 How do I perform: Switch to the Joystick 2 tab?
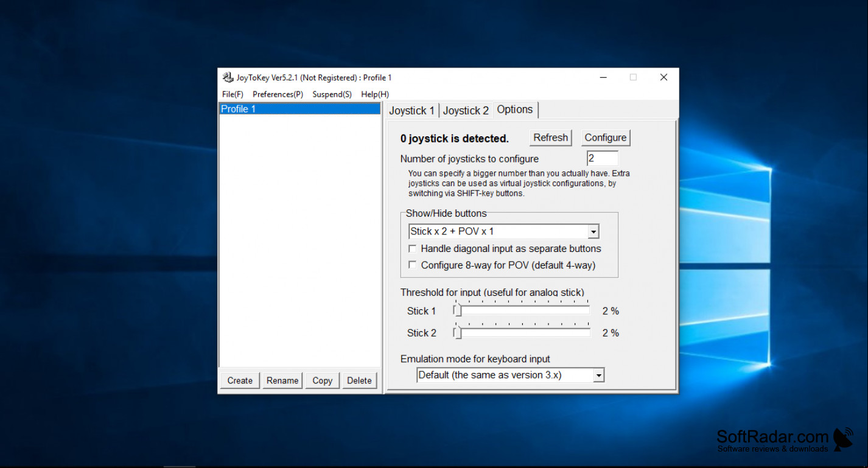[466, 110]
